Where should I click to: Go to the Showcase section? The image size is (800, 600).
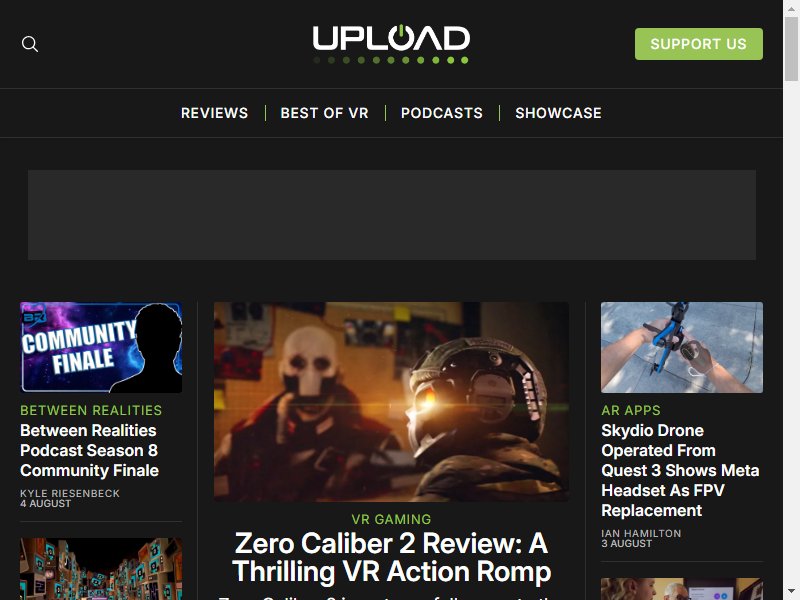click(x=558, y=113)
